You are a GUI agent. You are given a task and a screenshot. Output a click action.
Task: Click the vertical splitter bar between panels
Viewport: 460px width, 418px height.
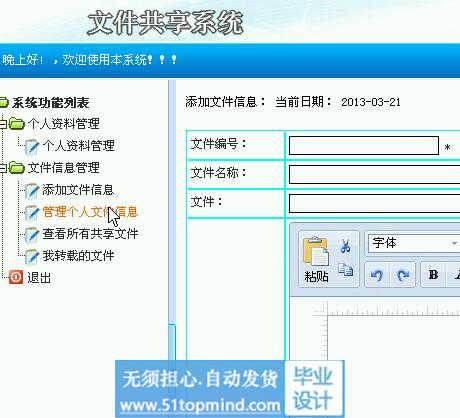point(172,220)
